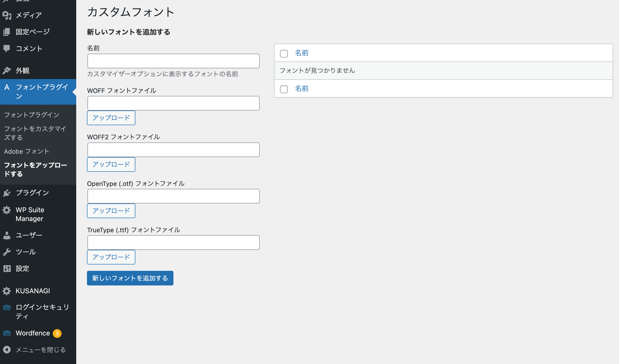
Task: Sort by top 名前 column header link
Action: click(302, 53)
